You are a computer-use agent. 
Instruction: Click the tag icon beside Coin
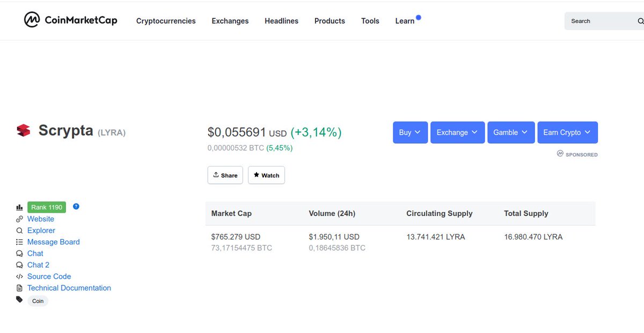[x=19, y=300]
